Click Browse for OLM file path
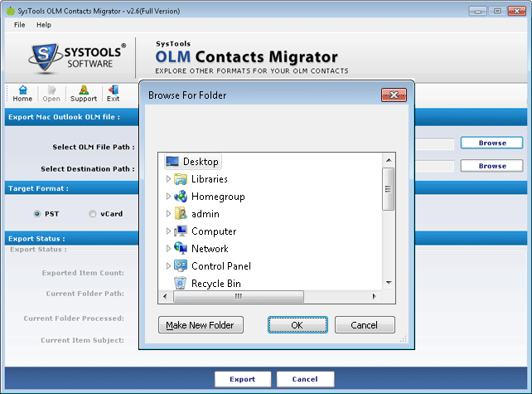 click(491, 143)
